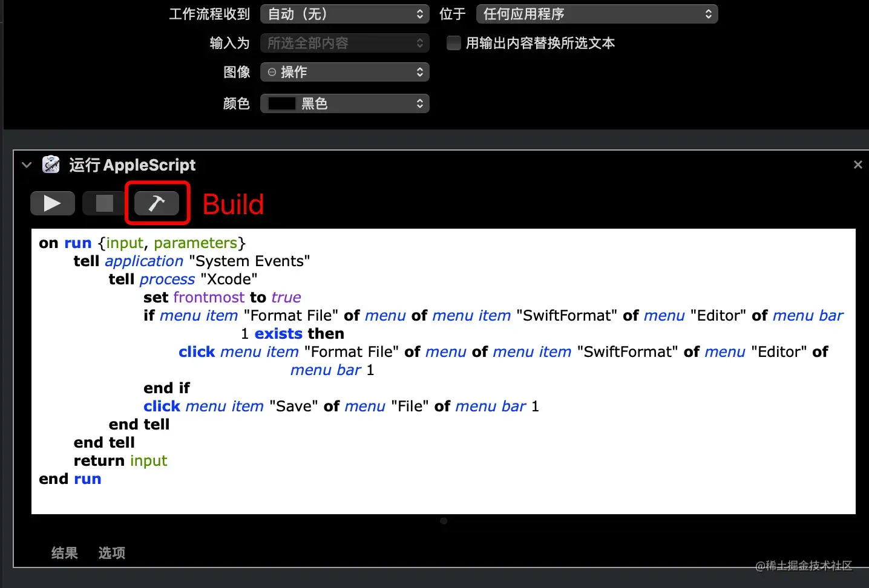
Task: Click the disabled 所选全部内容 dropdown
Action: click(344, 43)
